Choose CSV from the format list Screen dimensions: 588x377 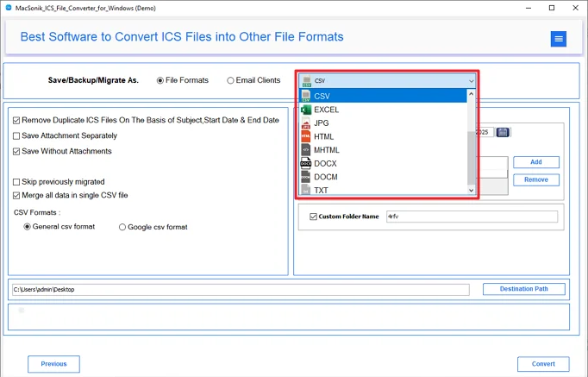point(383,96)
